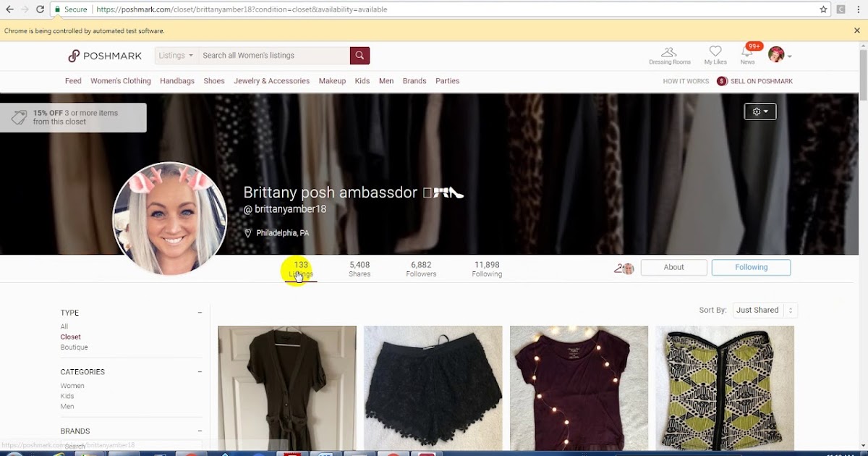Select the Boutique type filter
The height and width of the screenshot is (456, 868).
coord(74,347)
